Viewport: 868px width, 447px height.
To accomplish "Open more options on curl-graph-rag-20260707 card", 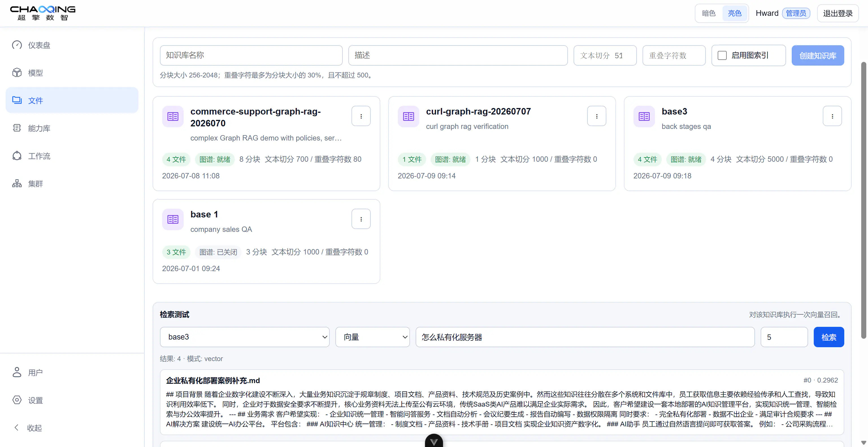I will point(596,116).
